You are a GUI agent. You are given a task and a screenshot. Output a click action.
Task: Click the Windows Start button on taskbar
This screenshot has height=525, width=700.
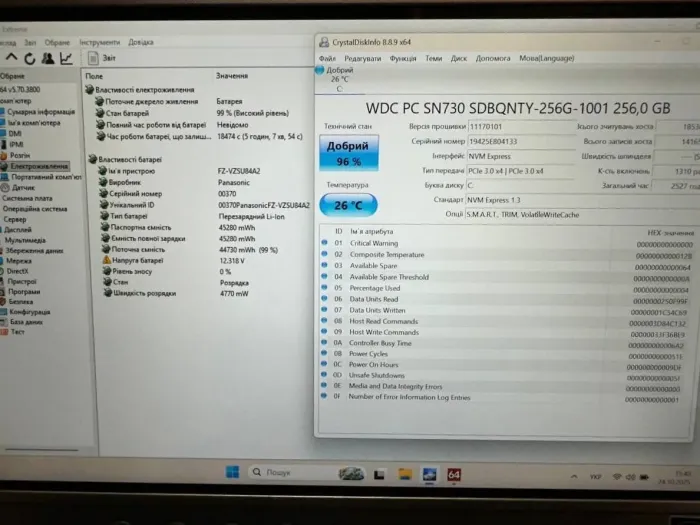pyautogui.click(x=232, y=472)
